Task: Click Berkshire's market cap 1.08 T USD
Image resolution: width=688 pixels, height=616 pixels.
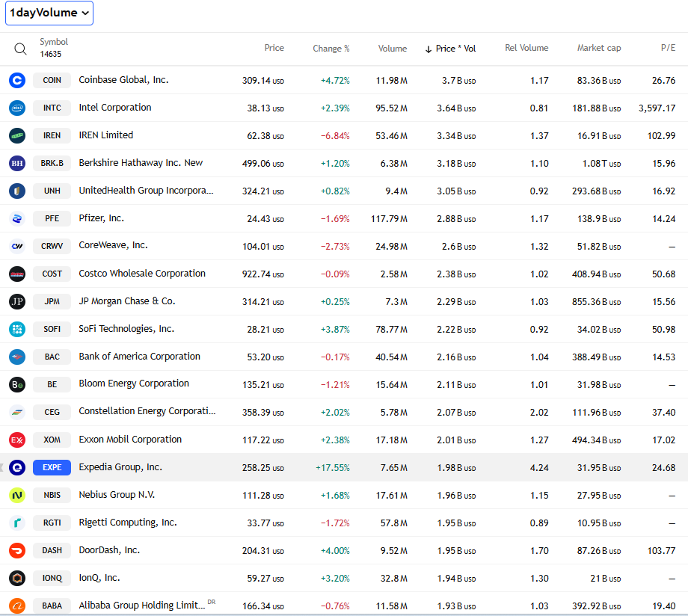Action: 601,163
